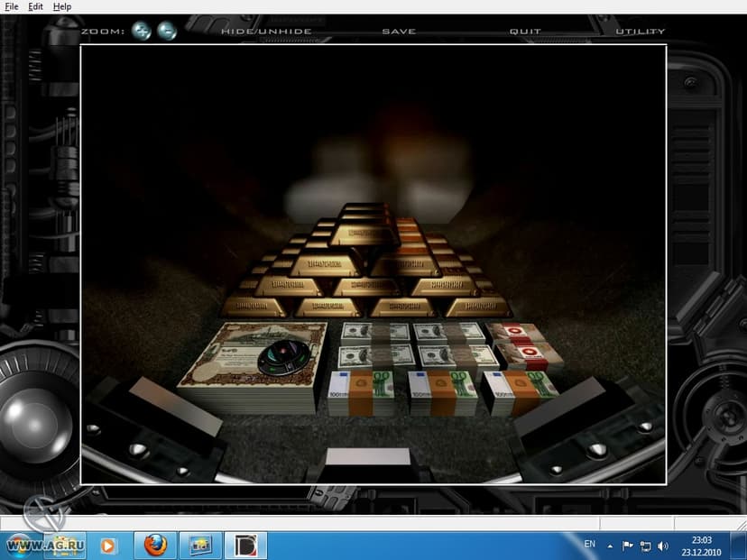Click the gold bar pyramid image
The width and height of the screenshot is (747, 560).
(366, 262)
